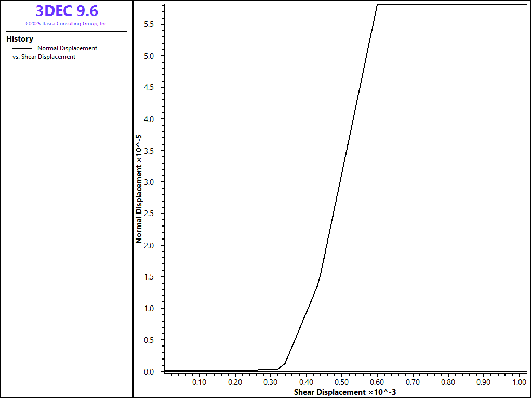The width and height of the screenshot is (532, 399).
Task: Select the 3.0 y-axis tick label
Action: [151, 182]
